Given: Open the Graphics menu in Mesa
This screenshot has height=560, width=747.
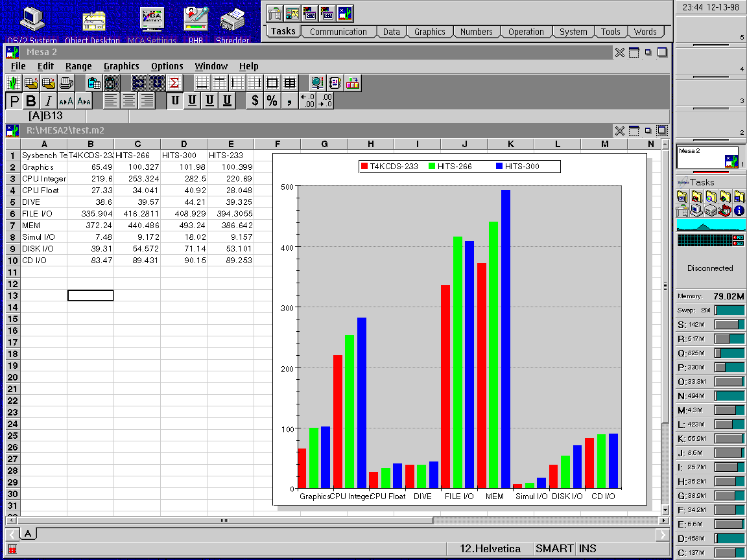Looking at the screenshot, I should tap(121, 66).
